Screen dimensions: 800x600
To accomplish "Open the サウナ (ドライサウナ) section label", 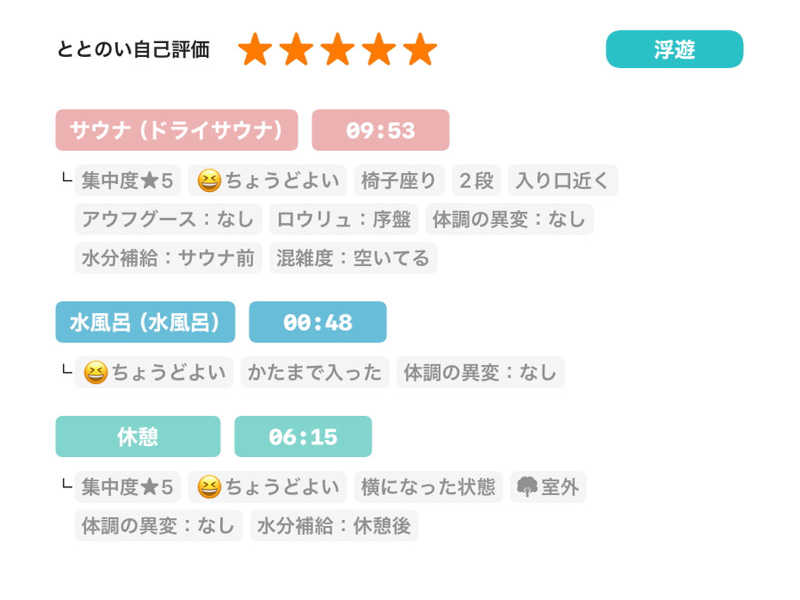I will point(177,130).
